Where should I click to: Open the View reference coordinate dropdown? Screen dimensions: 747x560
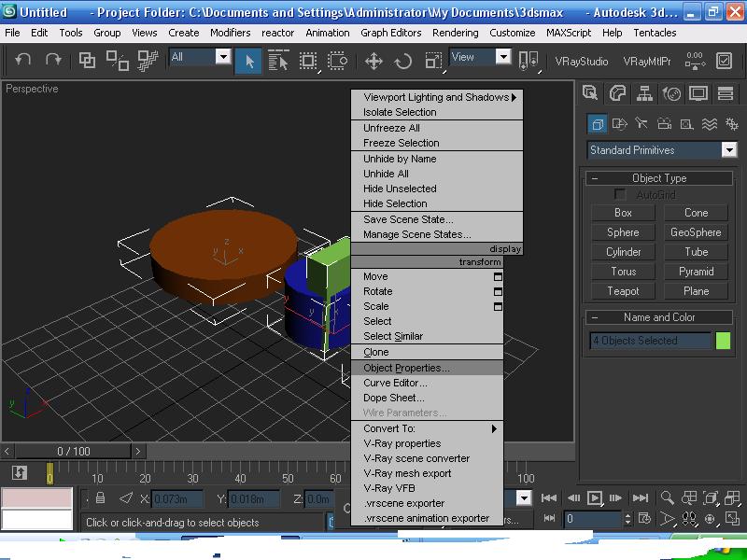tap(503, 57)
